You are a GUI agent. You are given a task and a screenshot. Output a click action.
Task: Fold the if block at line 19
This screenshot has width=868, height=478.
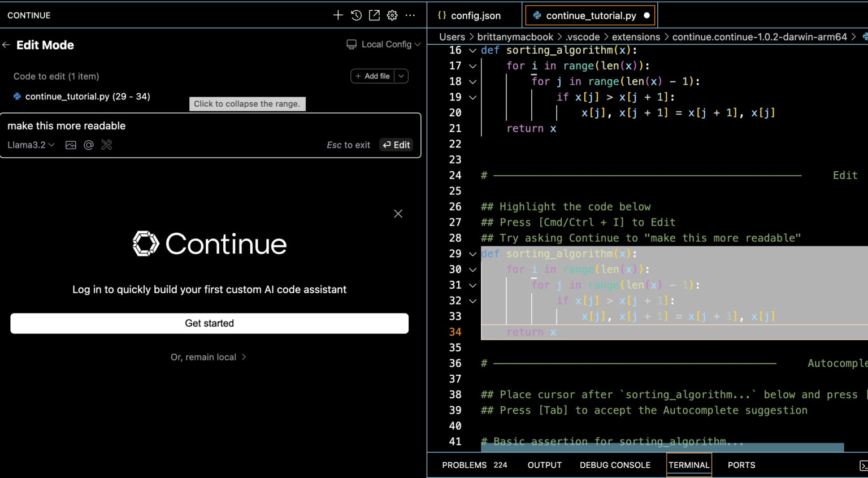[x=473, y=97]
